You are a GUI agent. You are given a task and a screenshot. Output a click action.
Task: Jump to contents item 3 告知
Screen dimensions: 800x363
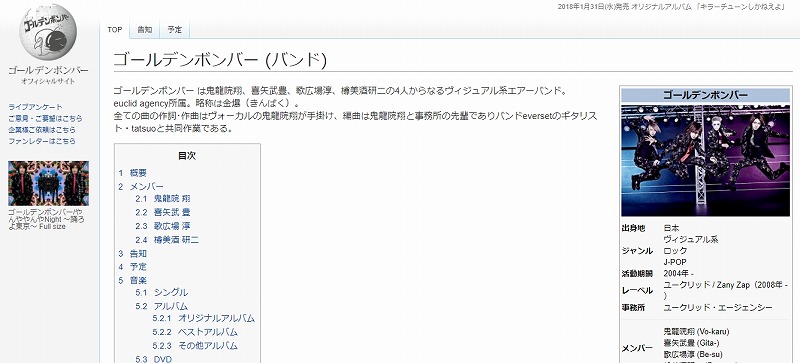coord(133,253)
